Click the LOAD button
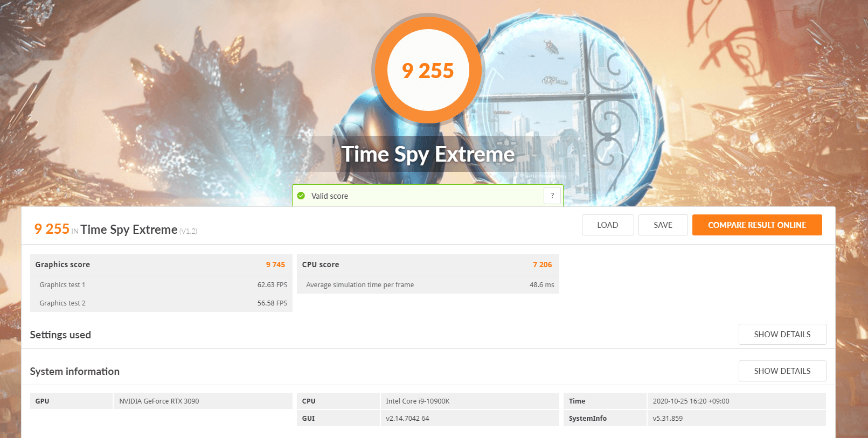Screen dimensions: 868x438 coord(608,225)
